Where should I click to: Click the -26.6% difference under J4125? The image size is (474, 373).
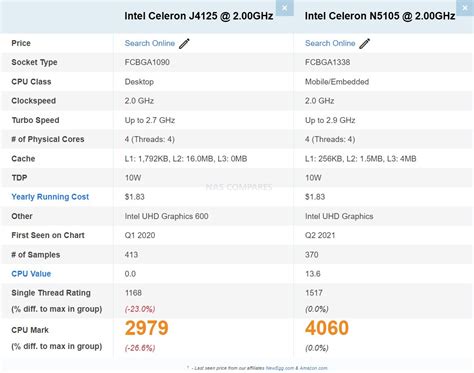[140, 348]
